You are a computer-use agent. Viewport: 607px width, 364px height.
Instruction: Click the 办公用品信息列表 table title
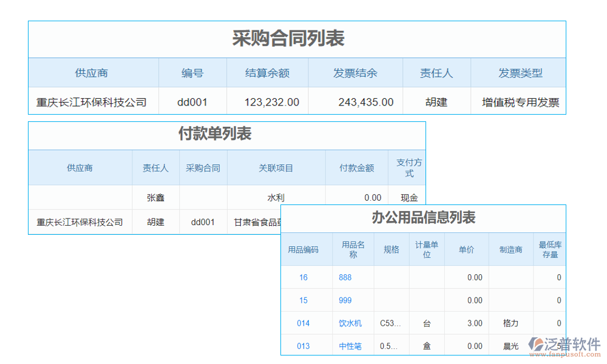coord(423,218)
